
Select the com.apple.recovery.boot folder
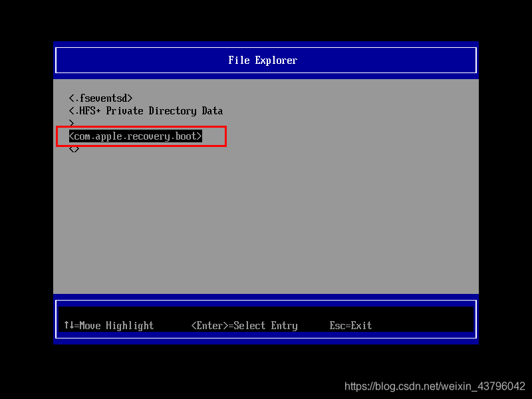point(136,136)
